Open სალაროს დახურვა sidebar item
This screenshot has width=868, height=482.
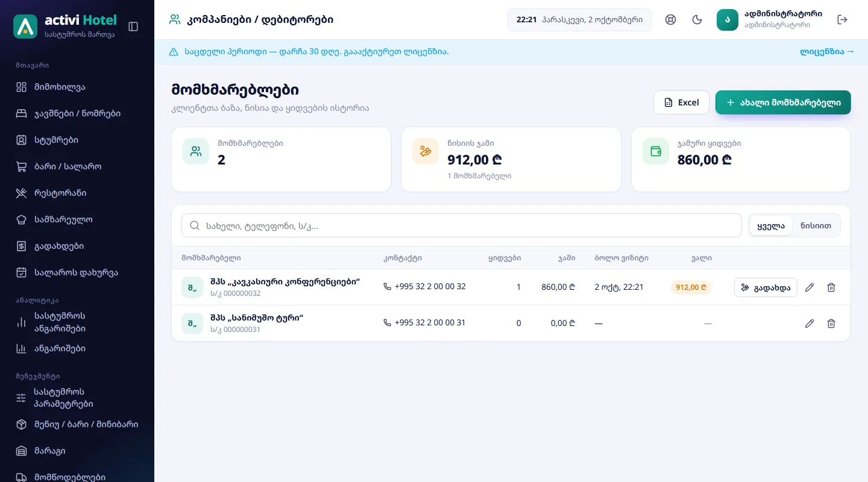tap(77, 272)
